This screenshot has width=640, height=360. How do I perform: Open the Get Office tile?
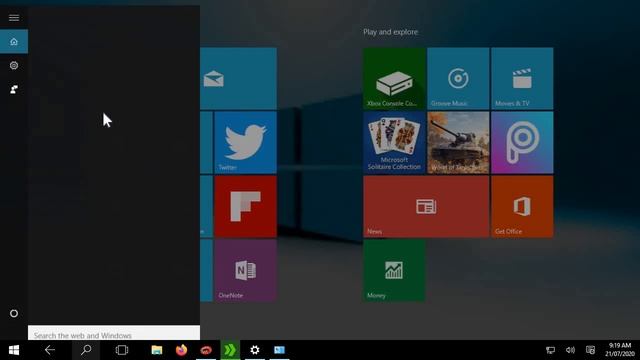click(x=522, y=207)
